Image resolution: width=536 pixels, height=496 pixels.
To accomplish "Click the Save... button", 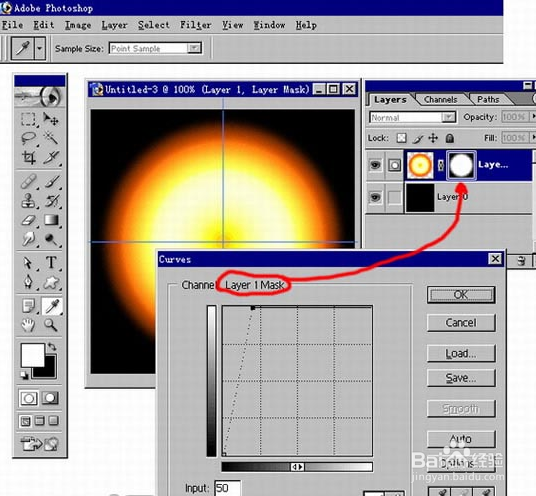I will (461, 378).
